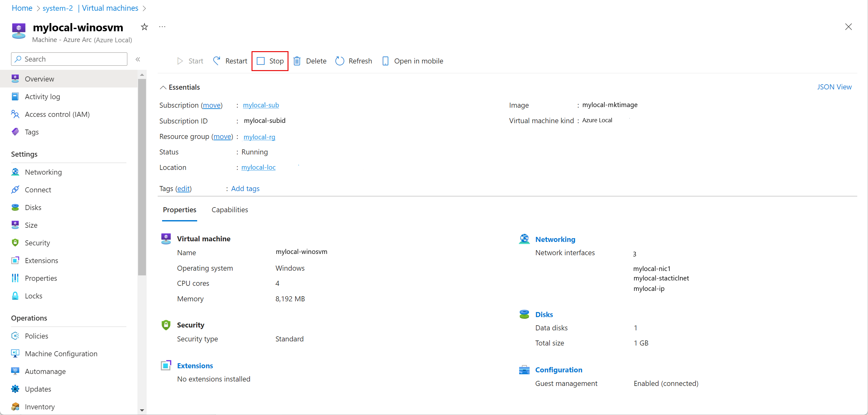Open the Disks heading link in properties
The image size is (868, 415).
[544, 314]
